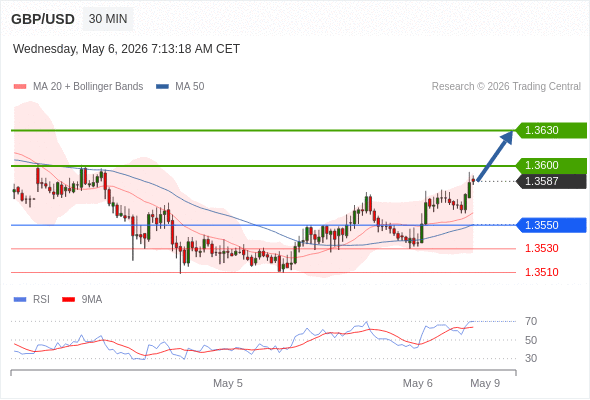This screenshot has width=590, height=400.
Task: Click the RSI legend label
Action: (41, 300)
